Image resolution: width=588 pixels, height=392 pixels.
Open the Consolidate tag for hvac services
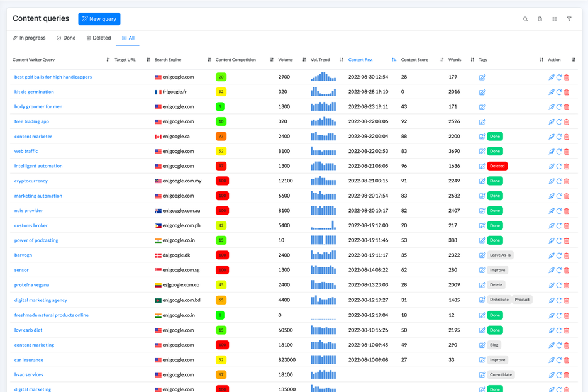pos(500,374)
